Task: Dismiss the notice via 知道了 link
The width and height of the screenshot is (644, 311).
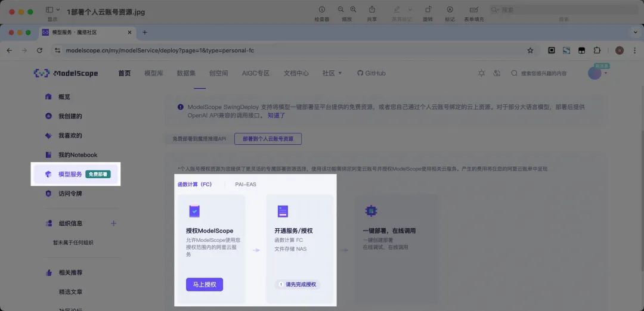Action: coord(277,116)
